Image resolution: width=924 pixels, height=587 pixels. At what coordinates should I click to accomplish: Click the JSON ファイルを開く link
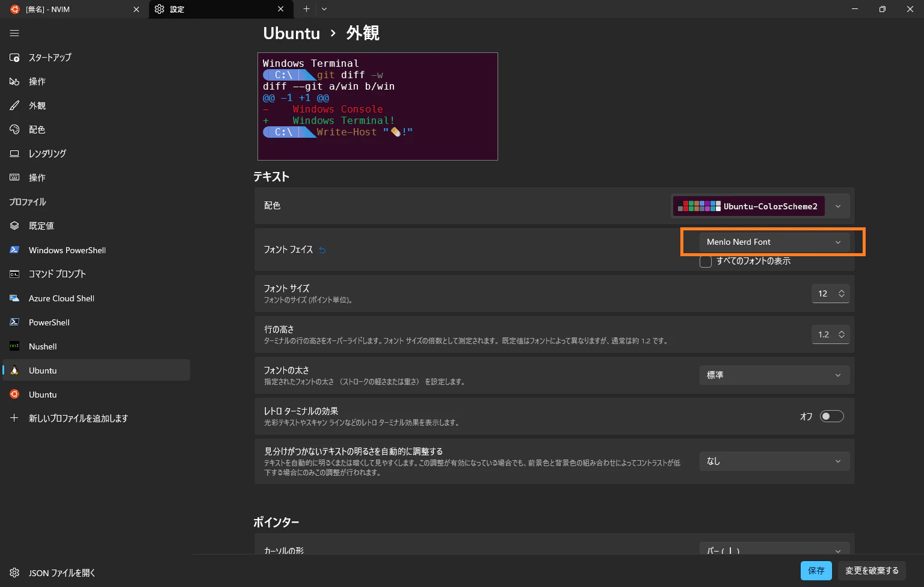tap(96, 573)
